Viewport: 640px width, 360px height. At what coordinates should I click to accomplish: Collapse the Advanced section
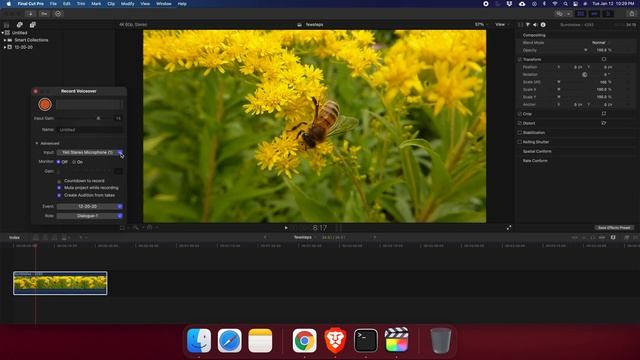tap(37, 143)
